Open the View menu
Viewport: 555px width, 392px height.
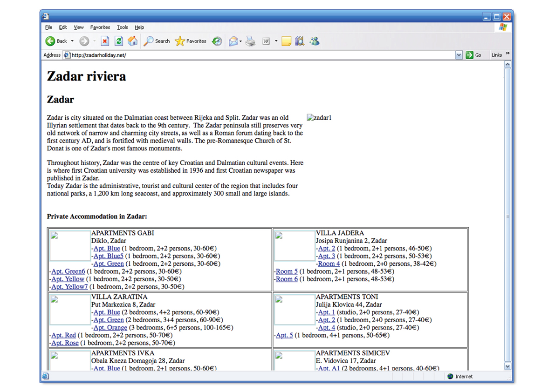[x=79, y=27]
